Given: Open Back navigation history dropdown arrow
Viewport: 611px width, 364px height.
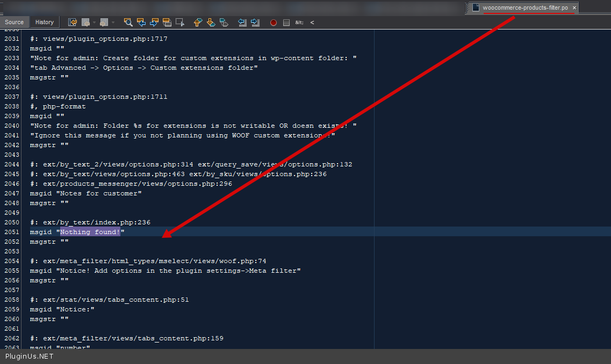Looking at the screenshot, I should click(94, 23).
